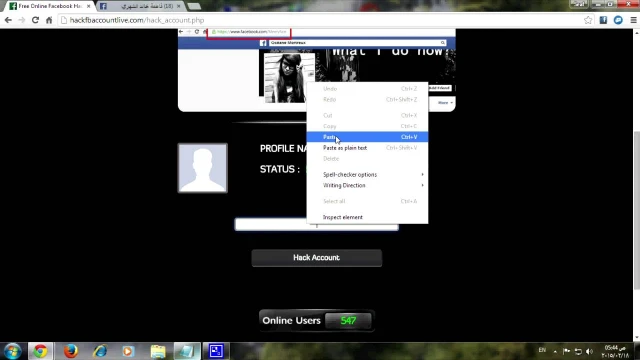Click the EN language indicator

point(542,350)
